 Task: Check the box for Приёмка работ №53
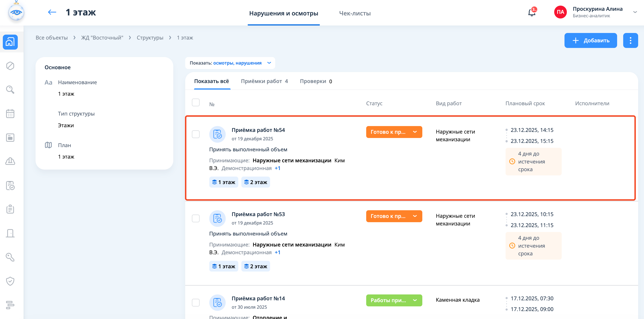click(x=195, y=218)
